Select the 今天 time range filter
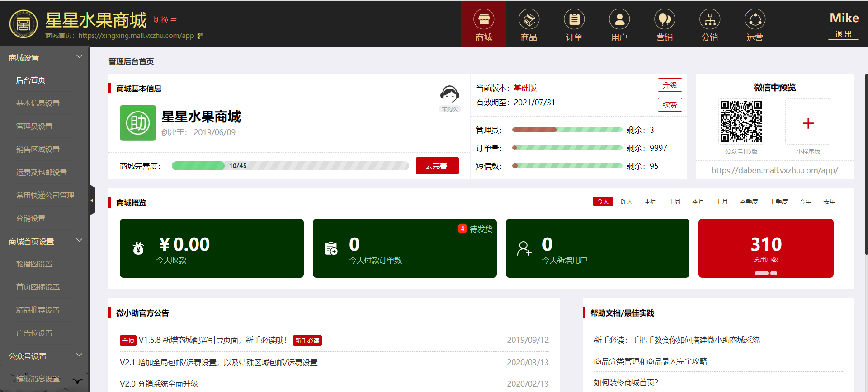 (x=603, y=201)
